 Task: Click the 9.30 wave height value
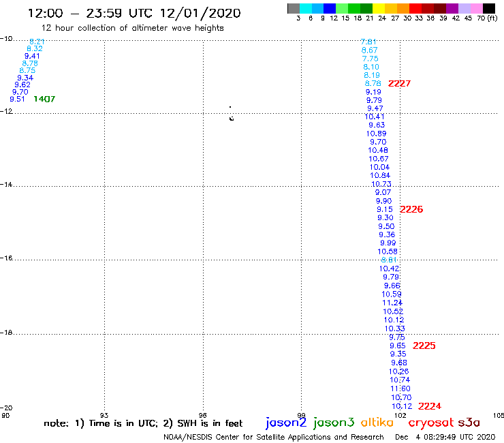pyautogui.click(x=385, y=218)
